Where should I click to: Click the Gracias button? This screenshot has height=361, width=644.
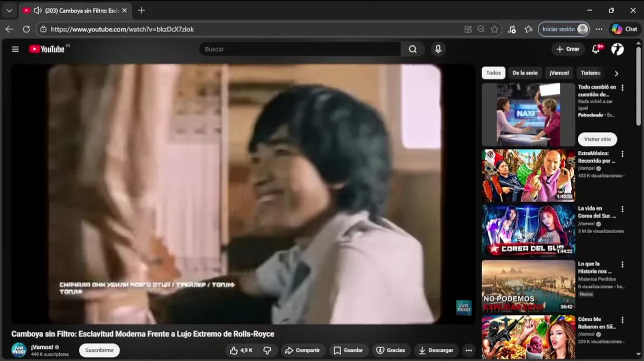tap(391, 350)
